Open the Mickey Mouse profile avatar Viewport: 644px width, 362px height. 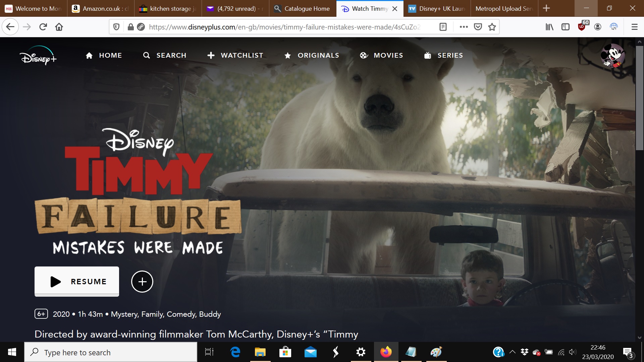612,55
